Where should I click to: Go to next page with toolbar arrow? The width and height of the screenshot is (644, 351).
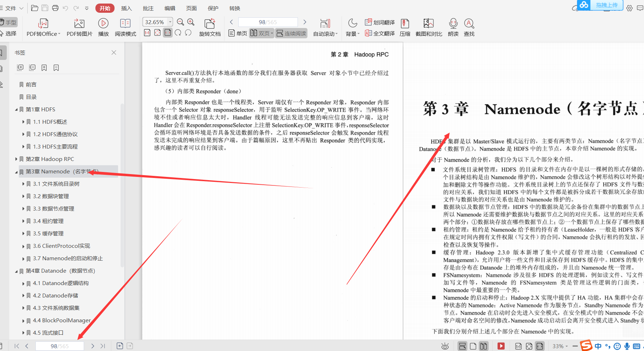[x=305, y=22]
